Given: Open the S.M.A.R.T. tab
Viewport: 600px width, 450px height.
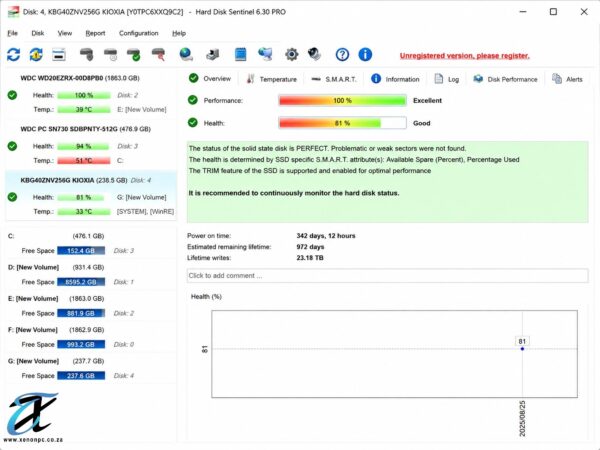Looking at the screenshot, I should coord(334,79).
